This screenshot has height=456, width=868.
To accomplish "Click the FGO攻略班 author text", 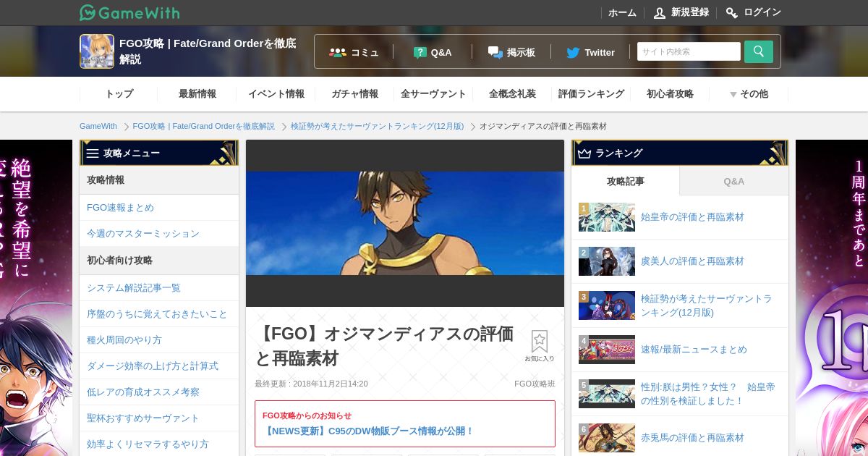I will 535,384.
